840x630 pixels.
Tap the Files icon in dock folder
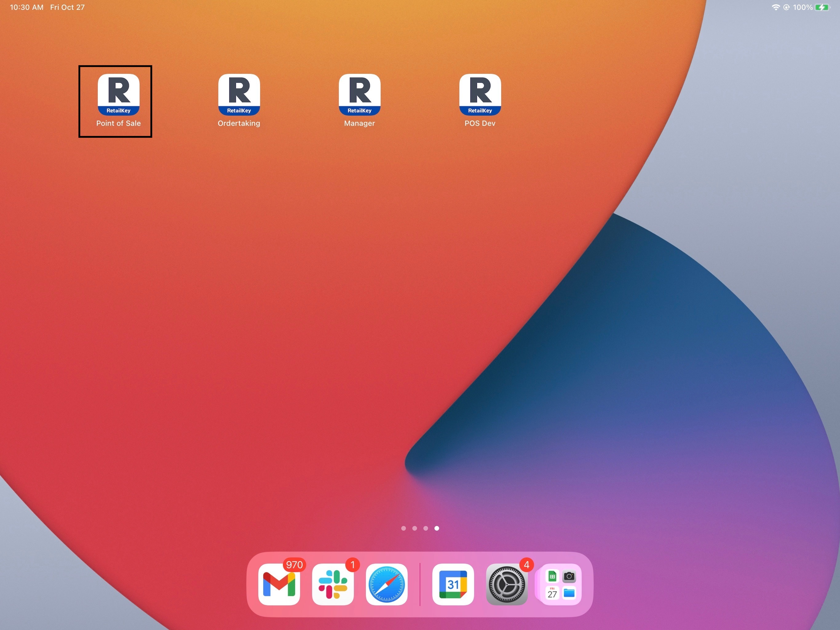569,593
